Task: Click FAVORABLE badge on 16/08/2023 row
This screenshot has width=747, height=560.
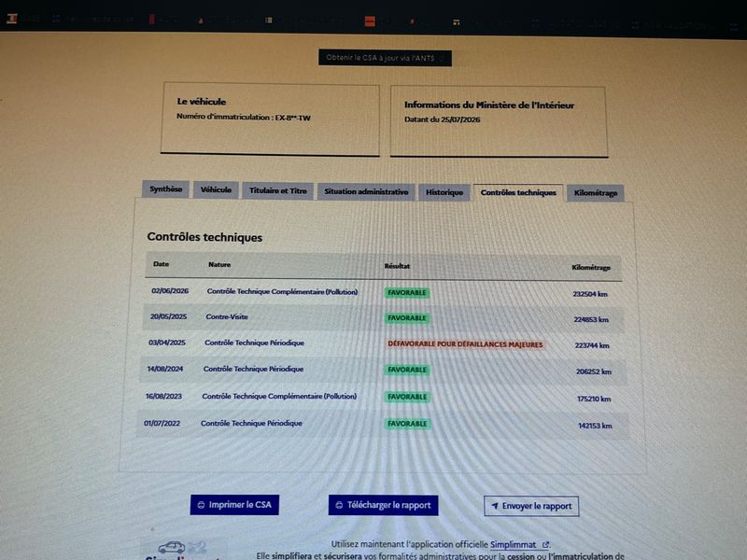Action: [407, 398]
